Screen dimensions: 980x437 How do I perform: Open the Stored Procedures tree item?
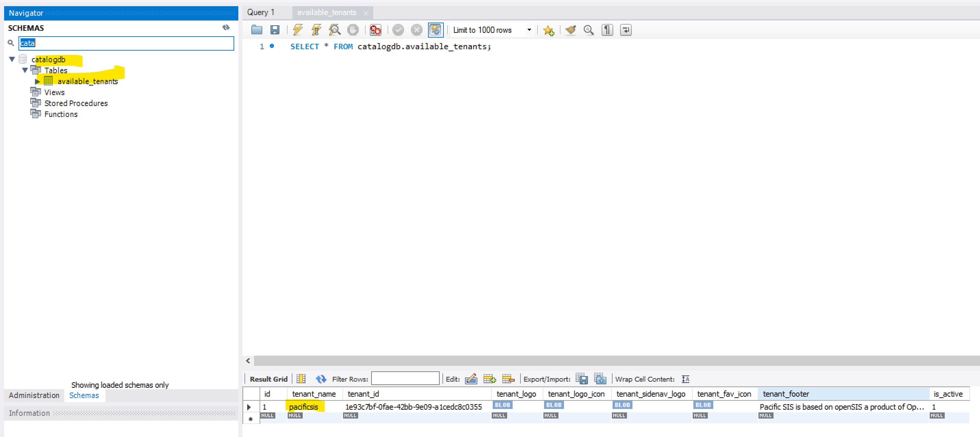(76, 103)
